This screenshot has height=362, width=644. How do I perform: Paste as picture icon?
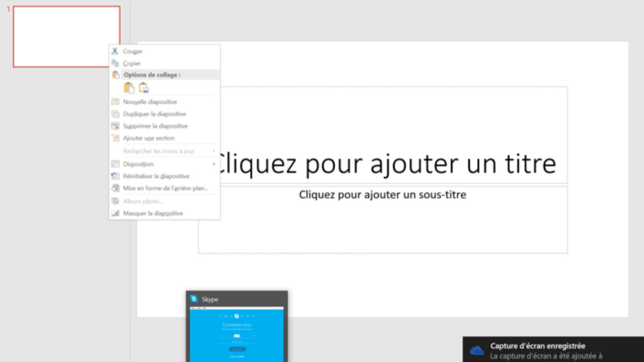point(144,87)
